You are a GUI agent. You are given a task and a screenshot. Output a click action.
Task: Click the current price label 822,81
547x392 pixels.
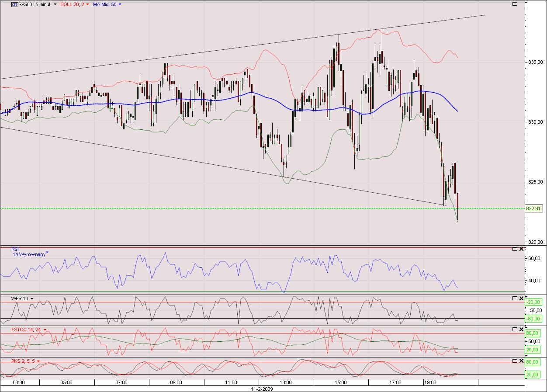pos(534,209)
